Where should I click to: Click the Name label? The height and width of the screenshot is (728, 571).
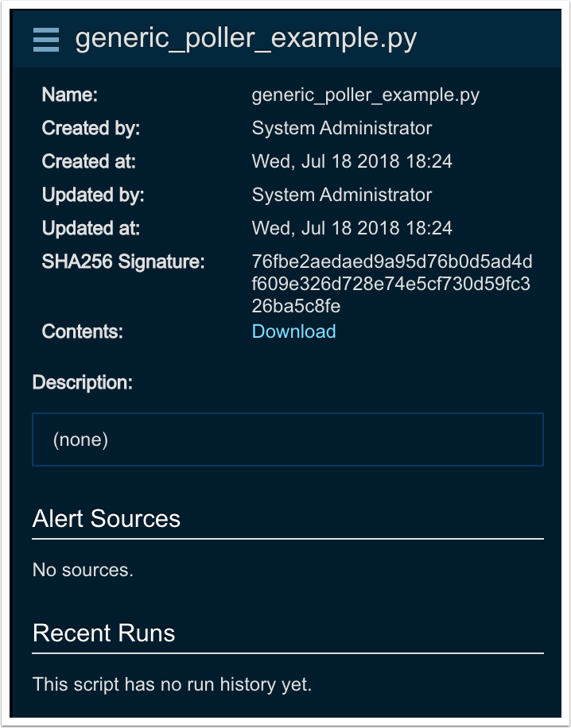pyautogui.click(x=69, y=95)
